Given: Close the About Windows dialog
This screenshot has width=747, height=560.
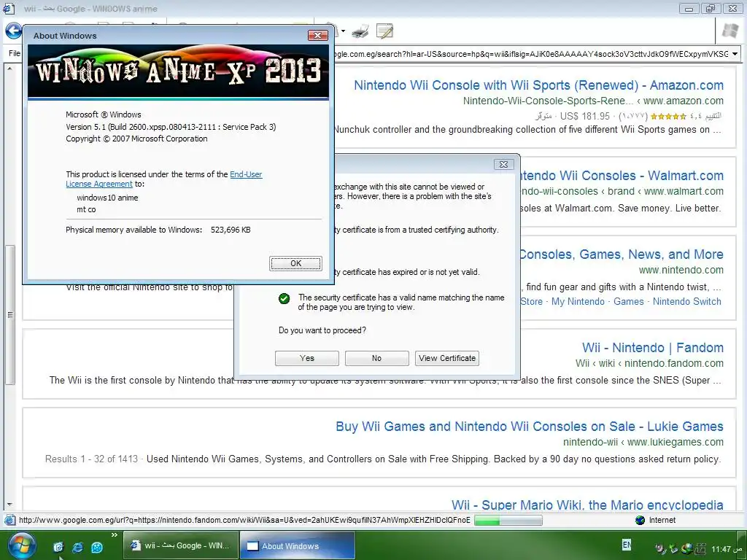Looking at the screenshot, I should 317,35.
